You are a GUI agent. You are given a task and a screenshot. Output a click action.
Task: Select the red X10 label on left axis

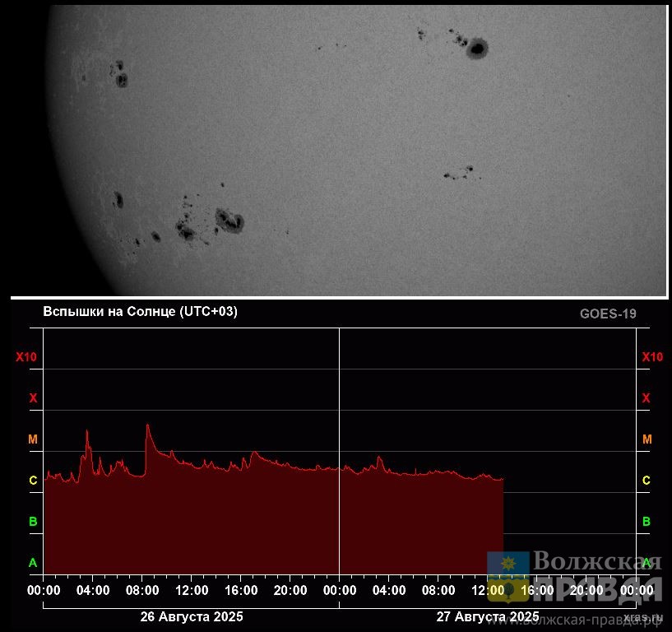[x=26, y=356]
